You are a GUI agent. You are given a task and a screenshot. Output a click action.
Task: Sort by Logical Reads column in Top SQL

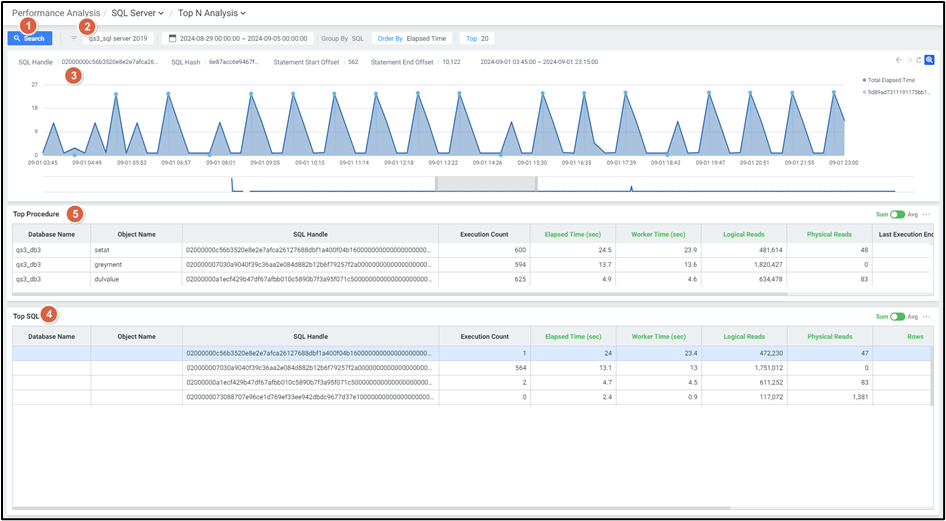(745, 337)
